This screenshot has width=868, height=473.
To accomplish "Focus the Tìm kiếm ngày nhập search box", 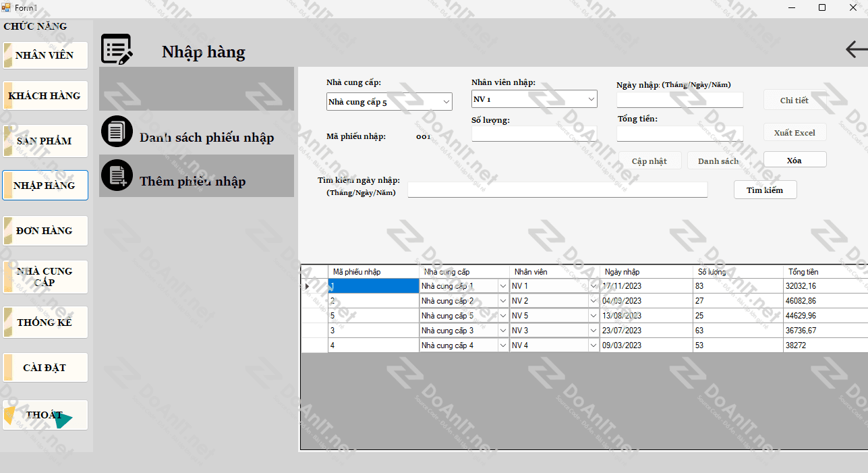I will pos(557,190).
